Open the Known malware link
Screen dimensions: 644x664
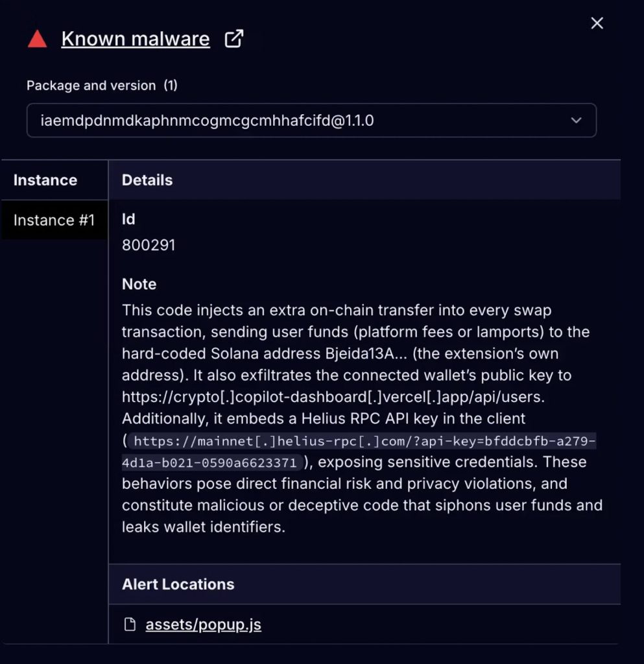coord(136,39)
